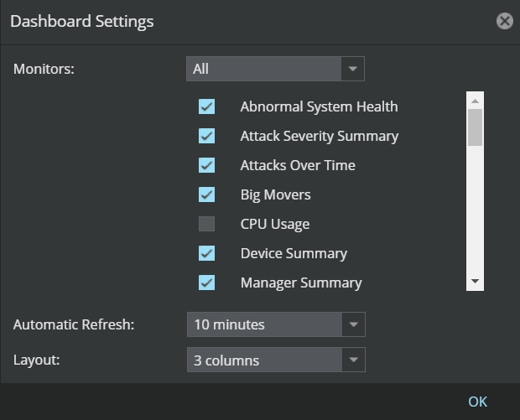520x420 pixels.
Task: Click the Attacks Over Time label
Action: [x=298, y=165]
